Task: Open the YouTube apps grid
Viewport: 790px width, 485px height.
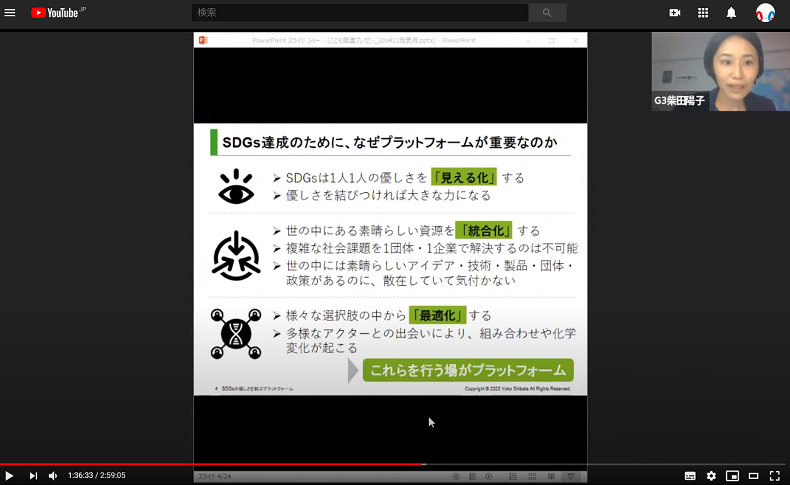Action: click(x=703, y=13)
